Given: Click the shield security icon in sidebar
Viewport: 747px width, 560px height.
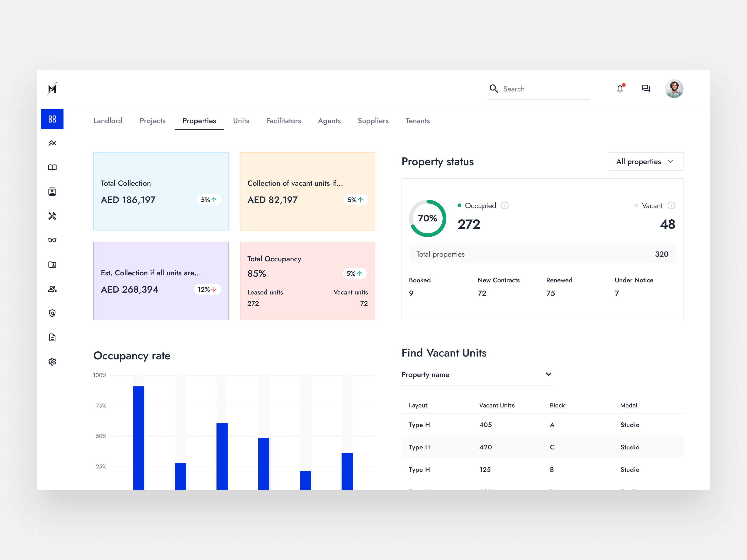Looking at the screenshot, I should tap(52, 313).
